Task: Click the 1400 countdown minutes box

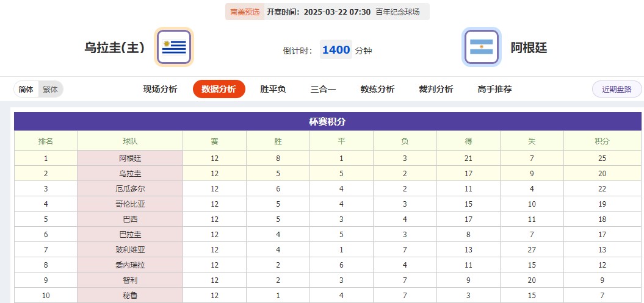Action: pos(336,50)
